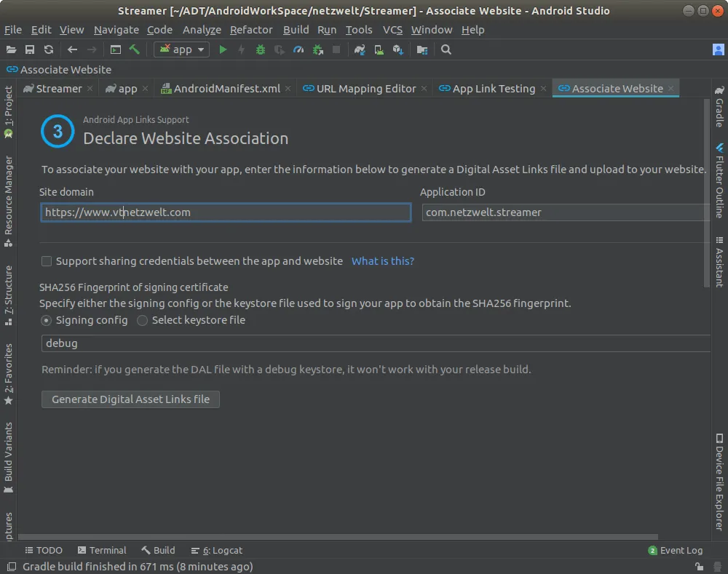
Task: Enable sharing credentials between app and website
Action: (x=47, y=260)
